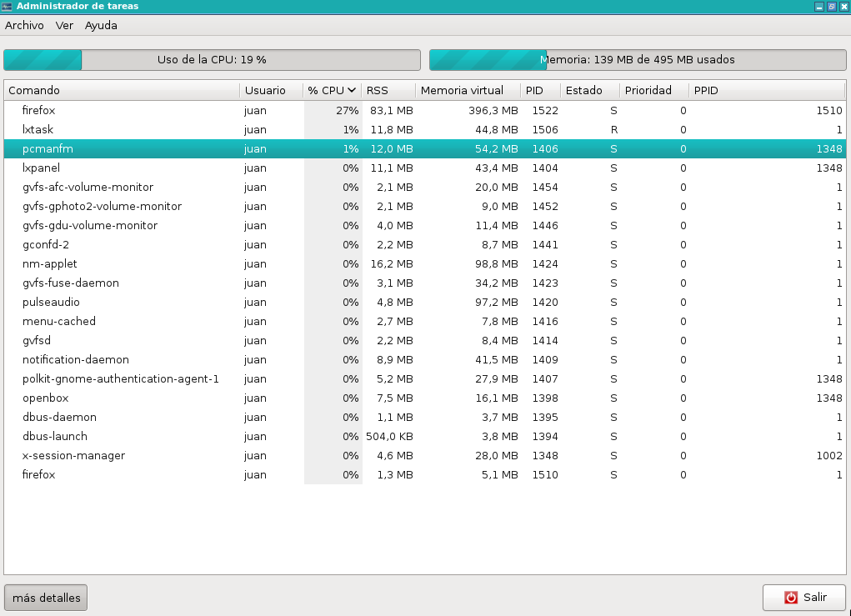
Task: Sort by Memoria virtual column header
Action: click(468, 91)
